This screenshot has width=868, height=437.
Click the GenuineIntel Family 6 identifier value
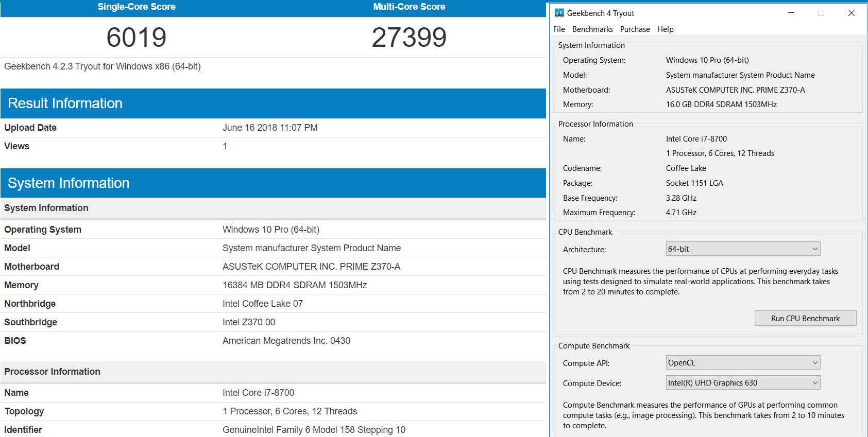pyautogui.click(x=314, y=430)
